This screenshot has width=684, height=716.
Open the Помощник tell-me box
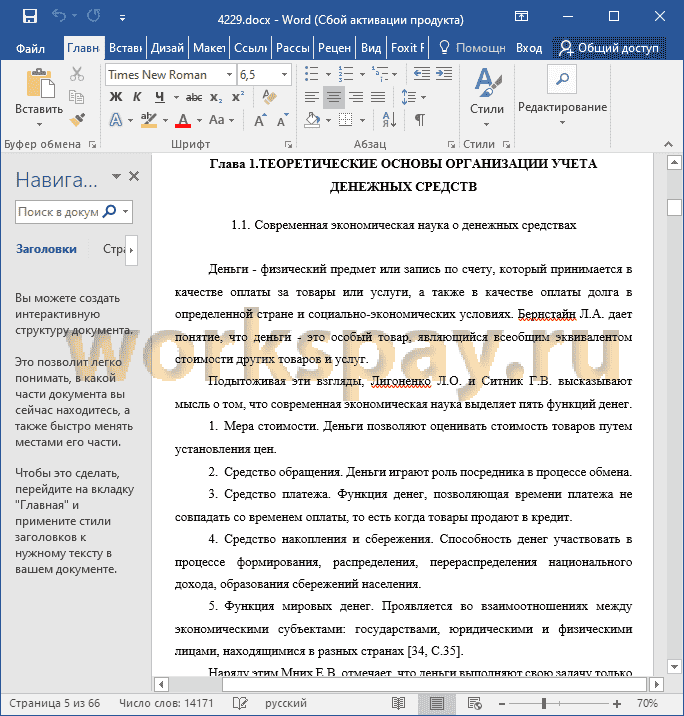point(471,48)
